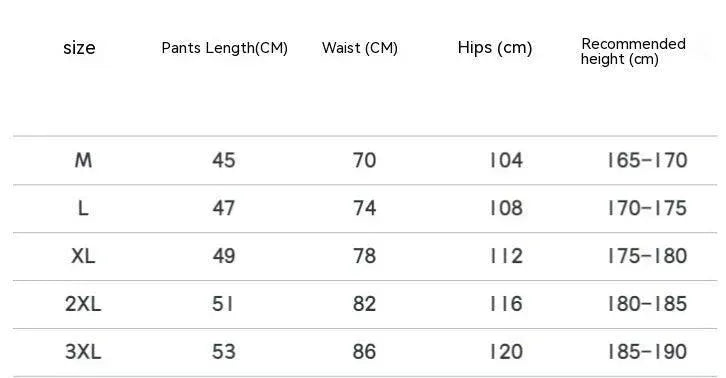Click pants length value 45
726x378 pixels.
click(224, 161)
